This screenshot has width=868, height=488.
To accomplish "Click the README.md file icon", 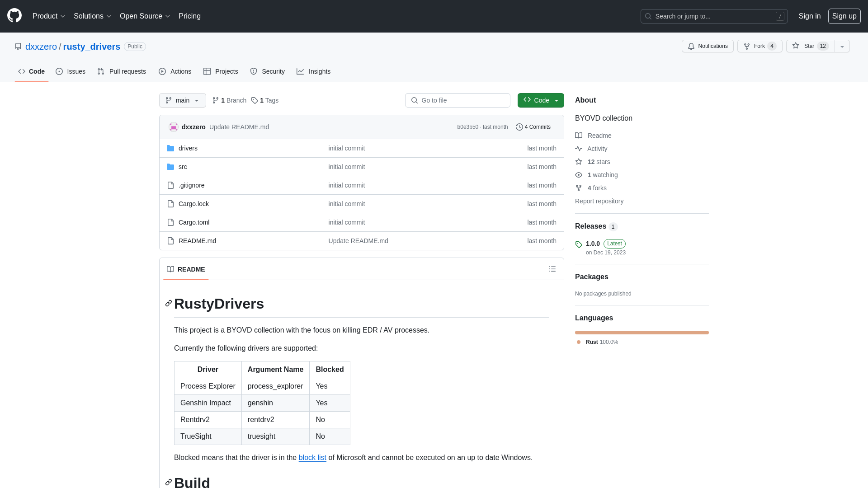I will [x=170, y=241].
